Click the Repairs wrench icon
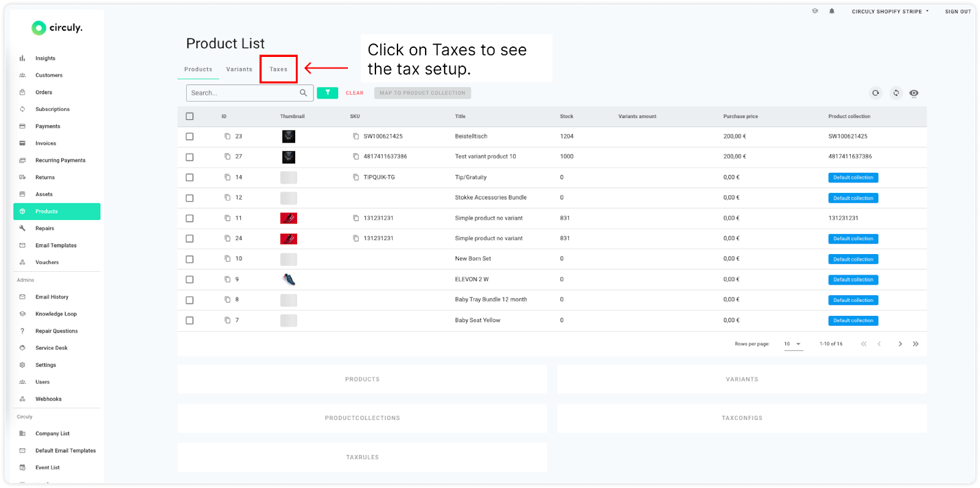 [x=22, y=228]
